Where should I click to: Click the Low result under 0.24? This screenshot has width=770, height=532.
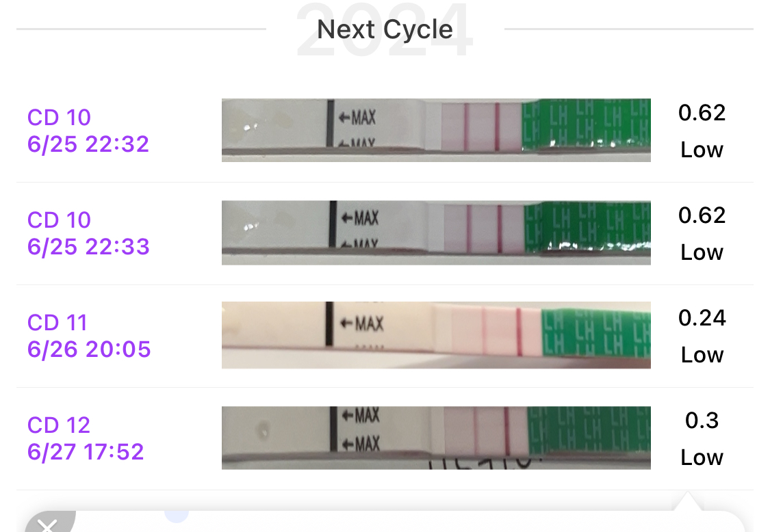click(x=702, y=355)
